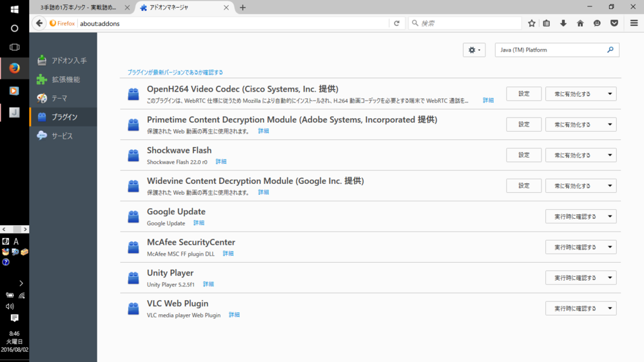Expand hidden tray icons chevron
This screenshot has width=644, height=362.
coord(21,283)
